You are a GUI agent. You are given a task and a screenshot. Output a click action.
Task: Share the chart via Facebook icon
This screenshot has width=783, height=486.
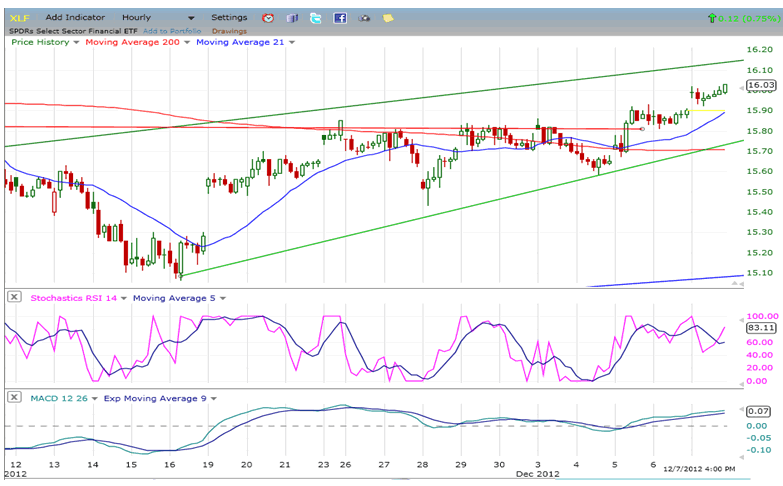point(340,18)
